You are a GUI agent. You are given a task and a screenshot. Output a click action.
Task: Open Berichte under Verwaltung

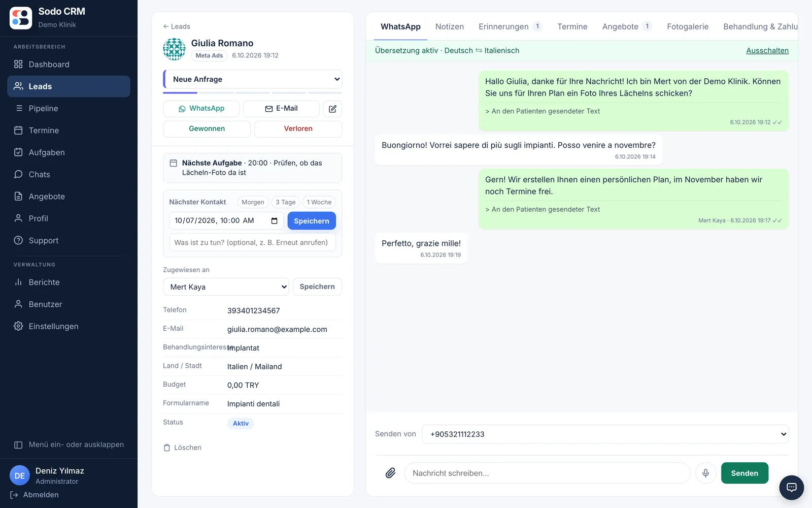[69, 282]
